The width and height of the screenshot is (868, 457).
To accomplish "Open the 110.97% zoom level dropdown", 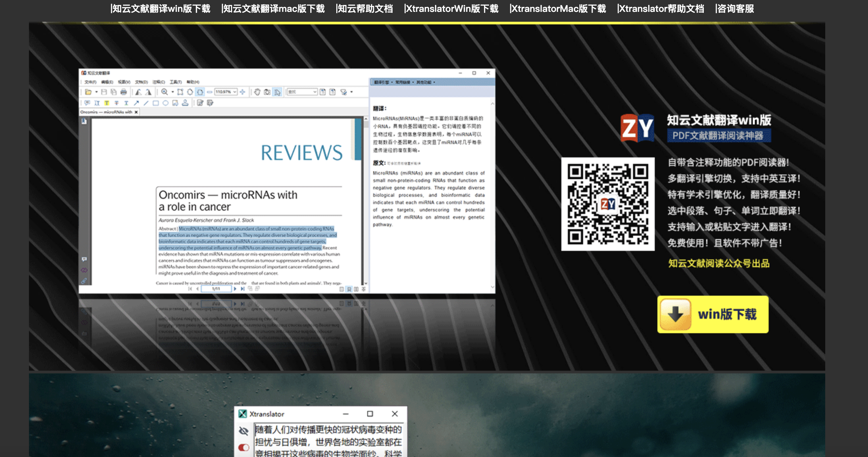I will coord(235,92).
